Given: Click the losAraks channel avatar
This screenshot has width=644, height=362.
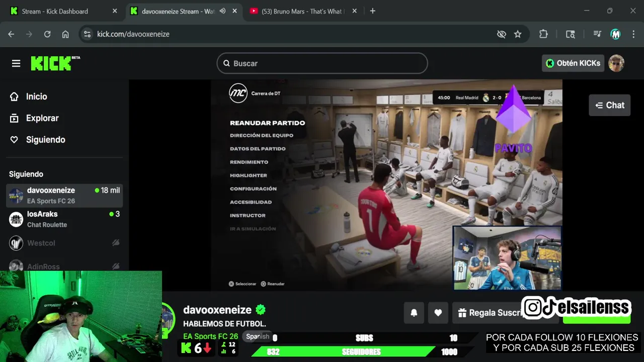Looking at the screenshot, I should click(16, 219).
